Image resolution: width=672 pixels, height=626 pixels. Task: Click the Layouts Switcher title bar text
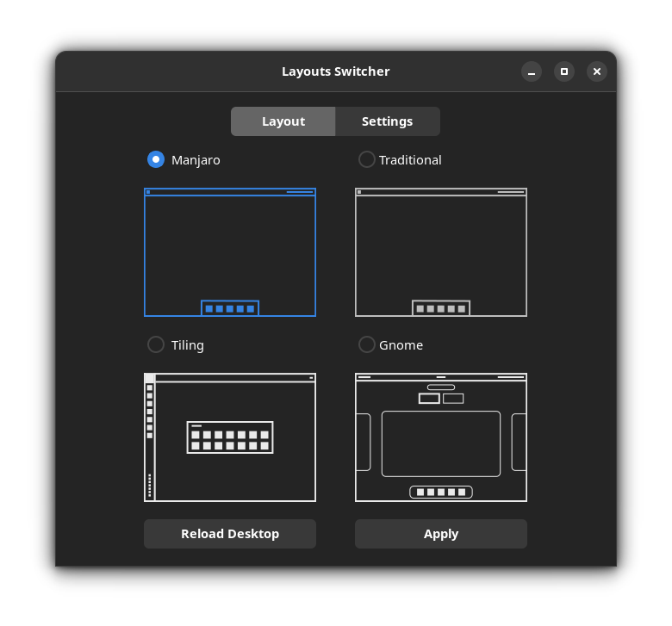coord(335,71)
